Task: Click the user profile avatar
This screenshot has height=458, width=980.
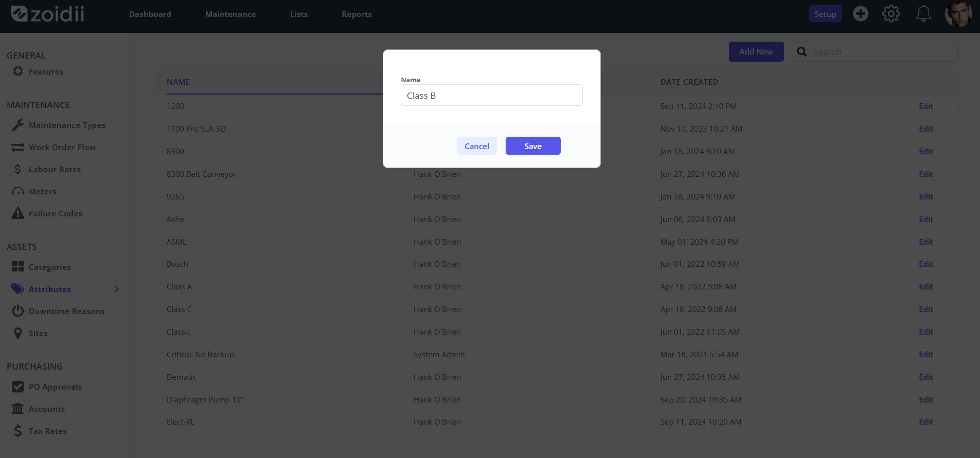Action: point(958,14)
